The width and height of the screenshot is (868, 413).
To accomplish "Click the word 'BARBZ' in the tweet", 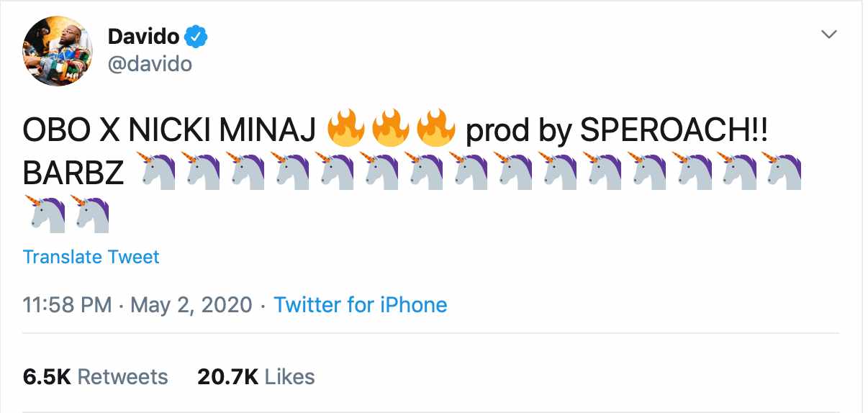I will tap(73, 173).
